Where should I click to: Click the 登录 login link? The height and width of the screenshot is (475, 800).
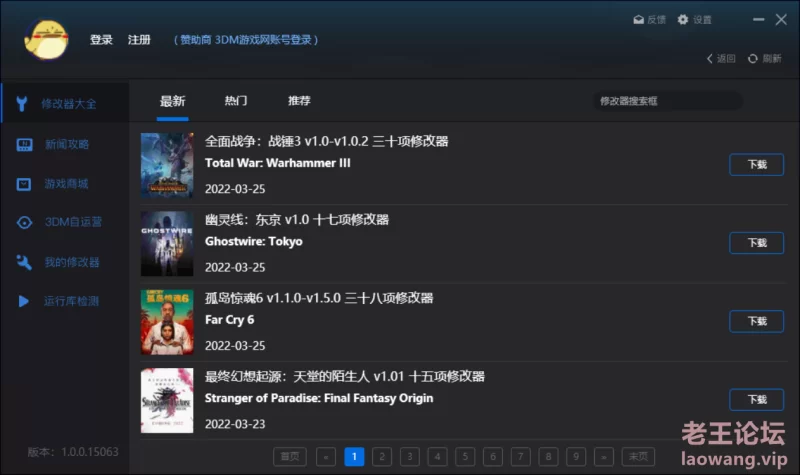[x=101, y=40]
